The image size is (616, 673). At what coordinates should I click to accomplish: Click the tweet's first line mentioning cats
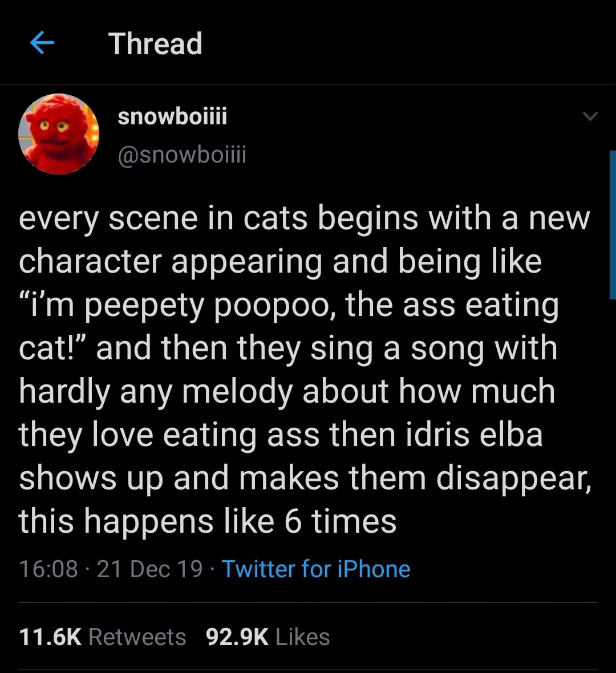[x=303, y=218]
